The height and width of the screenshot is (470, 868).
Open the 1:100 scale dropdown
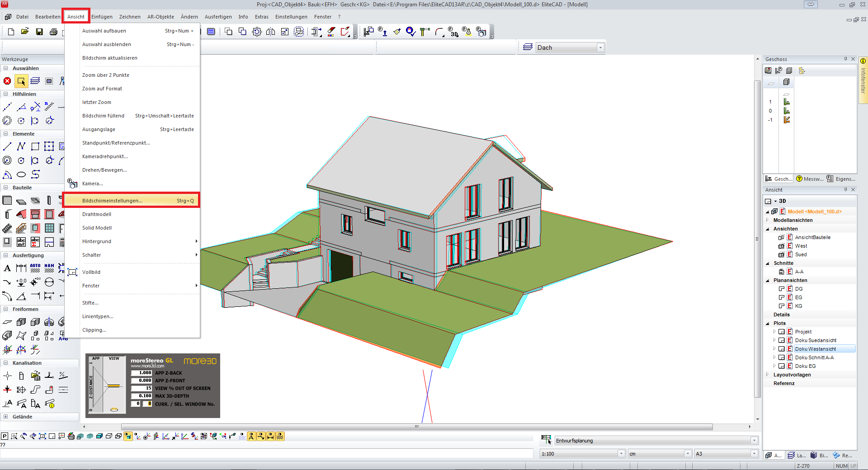click(621, 454)
